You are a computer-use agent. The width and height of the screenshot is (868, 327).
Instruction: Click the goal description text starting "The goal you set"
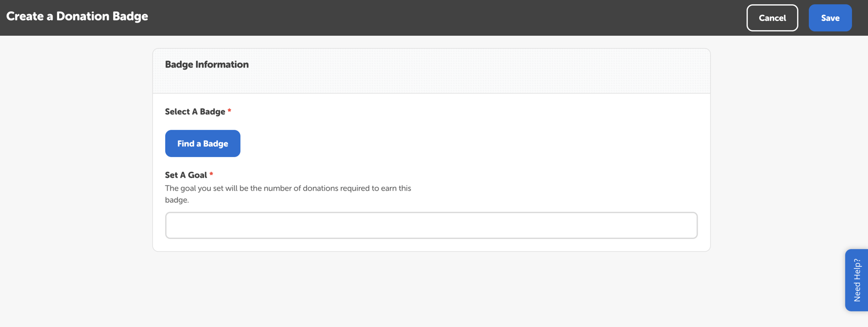(288, 188)
